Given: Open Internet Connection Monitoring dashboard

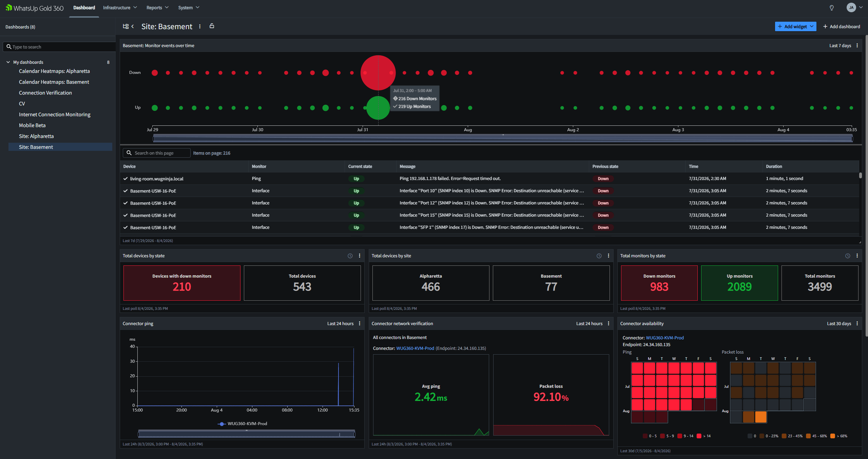Looking at the screenshot, I should click(55, 115).
